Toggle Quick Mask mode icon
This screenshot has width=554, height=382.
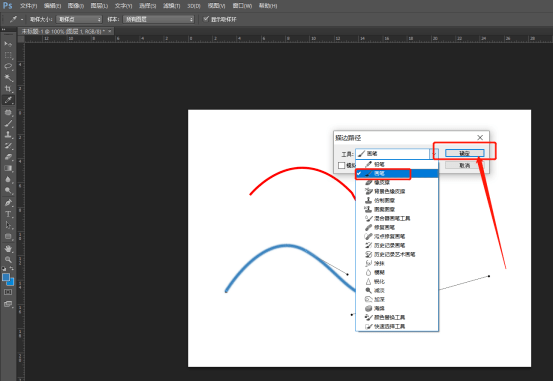pos(8,292)
